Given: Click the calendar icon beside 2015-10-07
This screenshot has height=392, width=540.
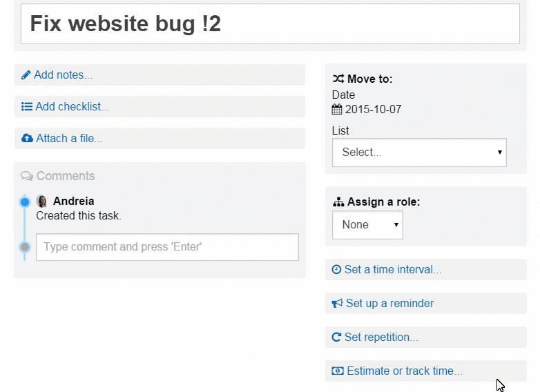Looking at the screenshot, I should pos(337,110).
